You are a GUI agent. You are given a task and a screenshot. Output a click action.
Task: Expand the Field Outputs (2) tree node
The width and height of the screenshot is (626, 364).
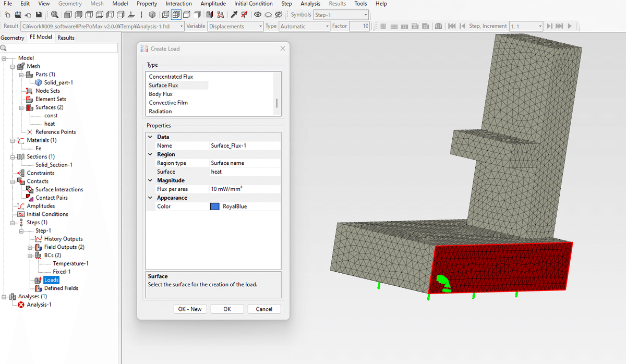[x=30, y=247]
